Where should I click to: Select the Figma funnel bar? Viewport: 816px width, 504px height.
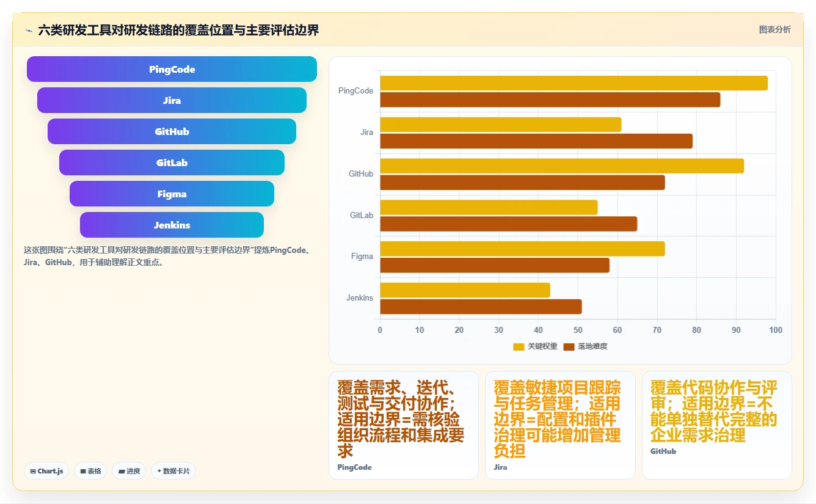pos(172,194)
